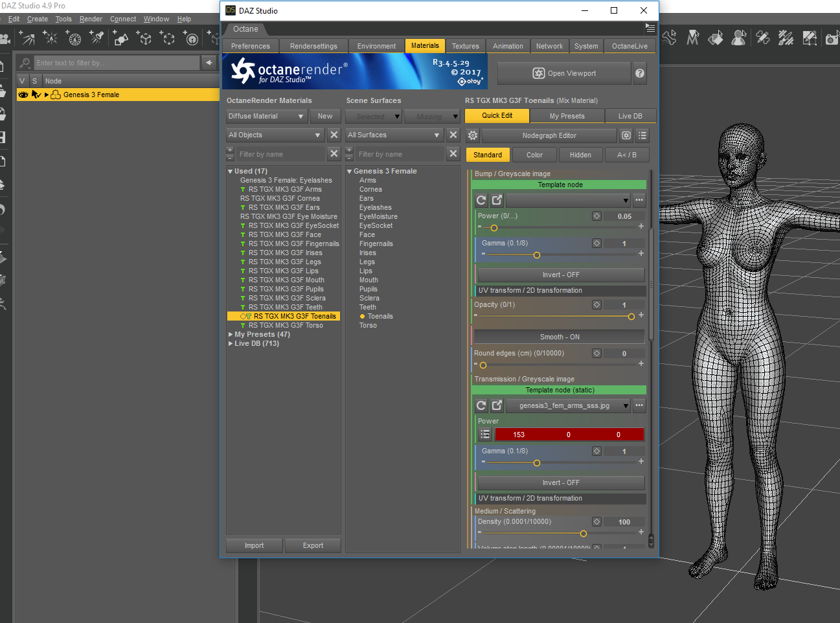Clear the surfaces name filter X button
The width and height of the screenshot is (840, 623).
tap(453, 153)
